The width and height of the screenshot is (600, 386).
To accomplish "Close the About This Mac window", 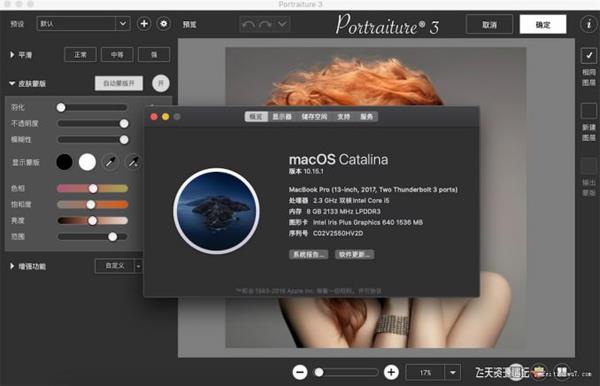I will (x=154, y=117).
